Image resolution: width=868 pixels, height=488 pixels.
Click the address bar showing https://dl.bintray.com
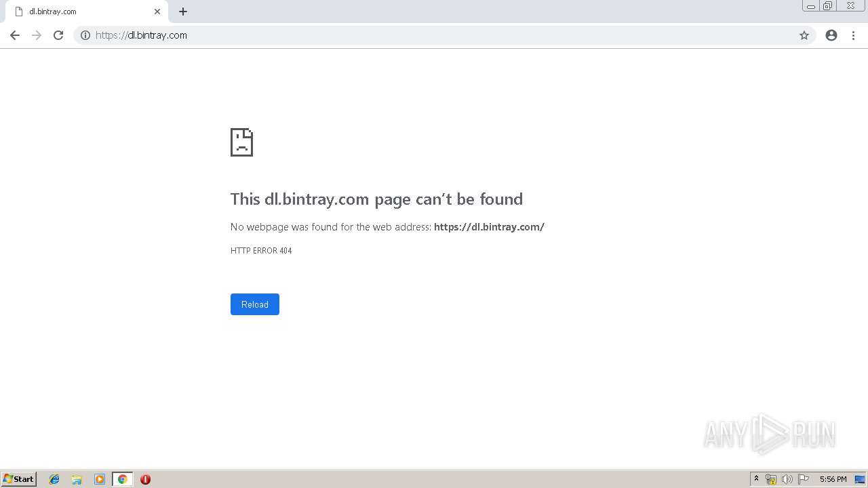(444, 35)
